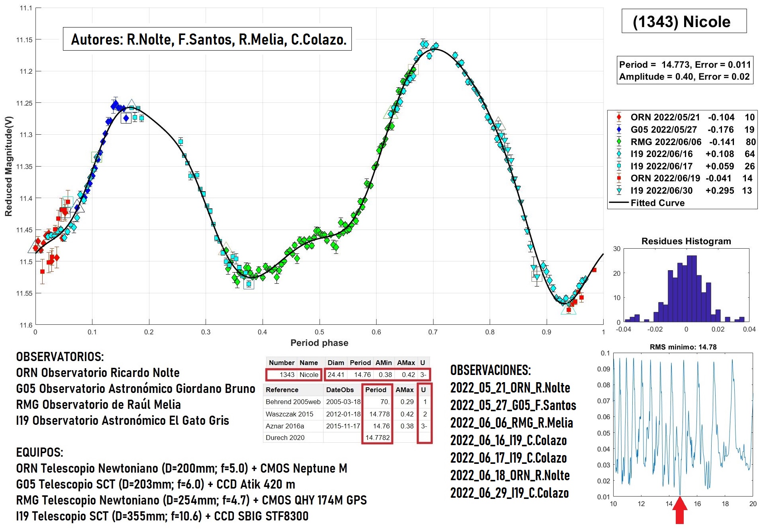Click 2022_06_18_ORN_R.Nolte entry
The width and height of the screenshot is (767, 532).
510,475
